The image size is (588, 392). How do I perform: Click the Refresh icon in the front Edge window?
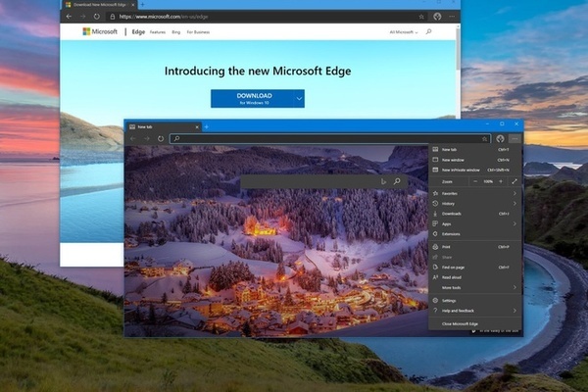point(161,139)
